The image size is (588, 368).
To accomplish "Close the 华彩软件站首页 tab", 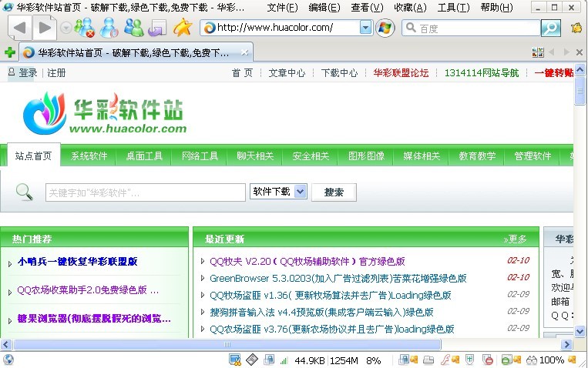I will pyautogui.click(x=244, y=52).
